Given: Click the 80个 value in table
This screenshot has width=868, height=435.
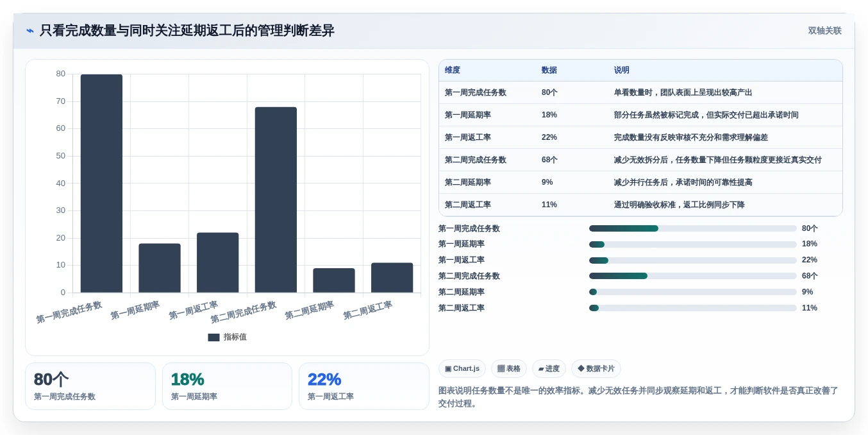Looking at the screenshot, I should tap(549, 92).
